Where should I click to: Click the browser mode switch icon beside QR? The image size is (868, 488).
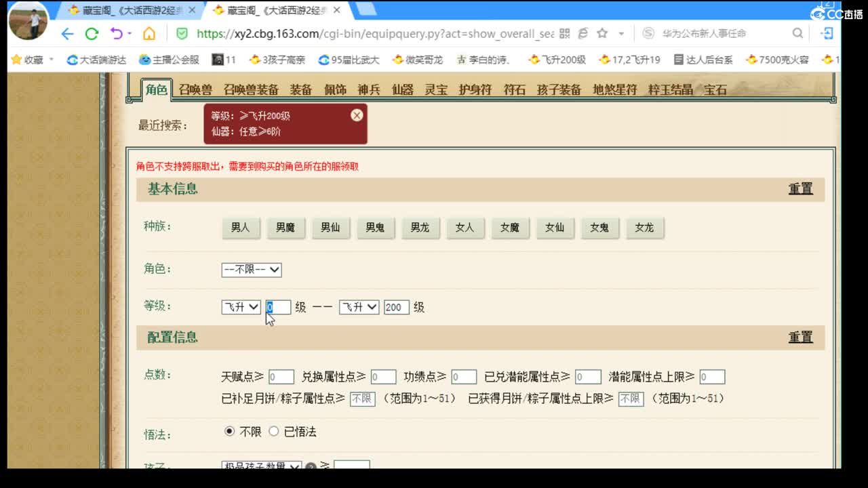tap(583, 33)
